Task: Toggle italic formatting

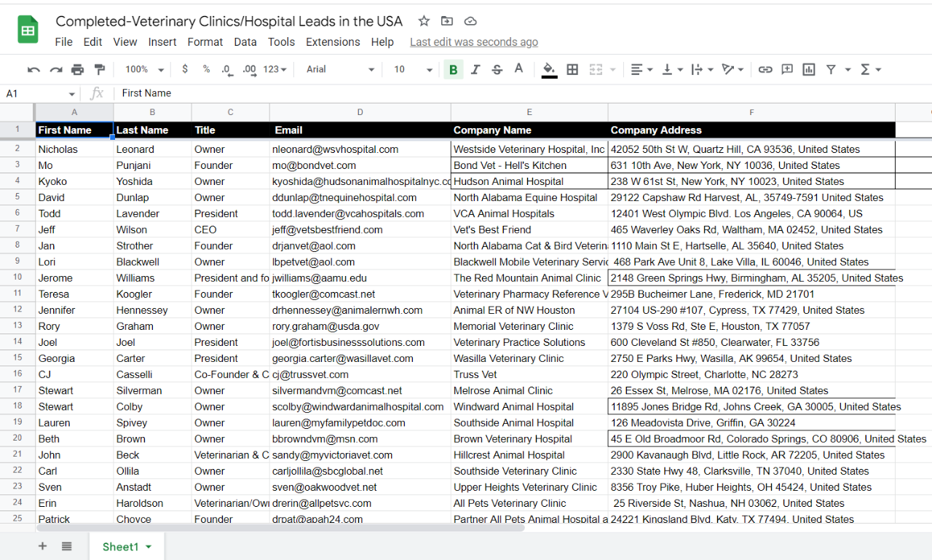Action: [474, 69]
